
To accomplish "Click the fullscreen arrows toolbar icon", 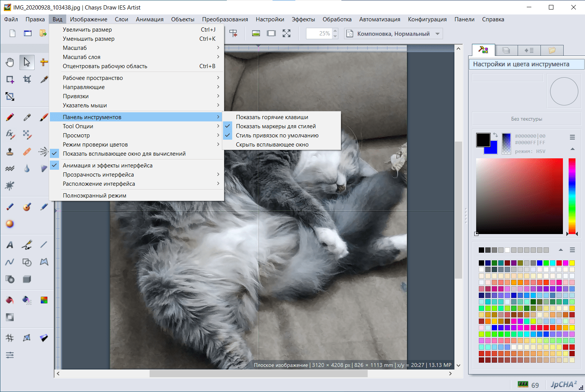I will [287, 33].
